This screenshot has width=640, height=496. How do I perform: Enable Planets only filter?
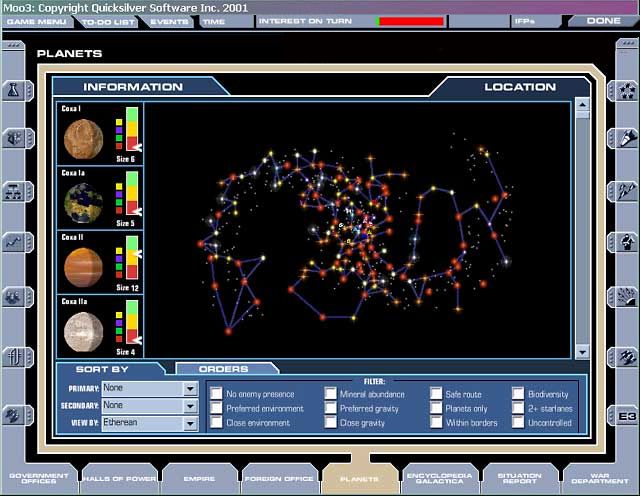[436, 408]
